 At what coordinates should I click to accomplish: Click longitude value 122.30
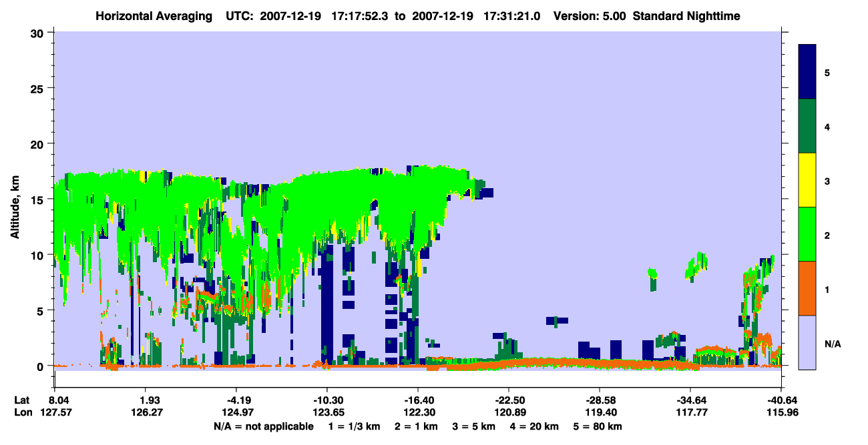(418, 413)
